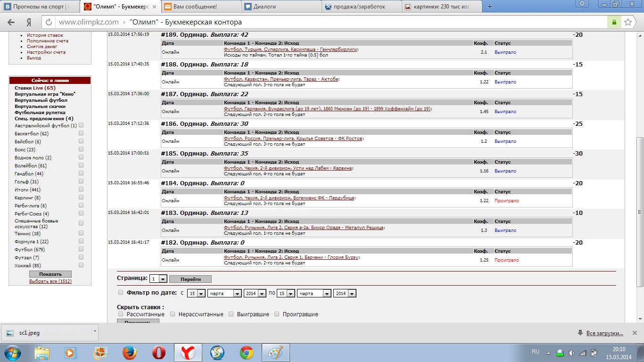Check the 'Баскетбол (62)' checkbox
The height and width of the screenshot is (362, 644).
[x=81, y=133]
